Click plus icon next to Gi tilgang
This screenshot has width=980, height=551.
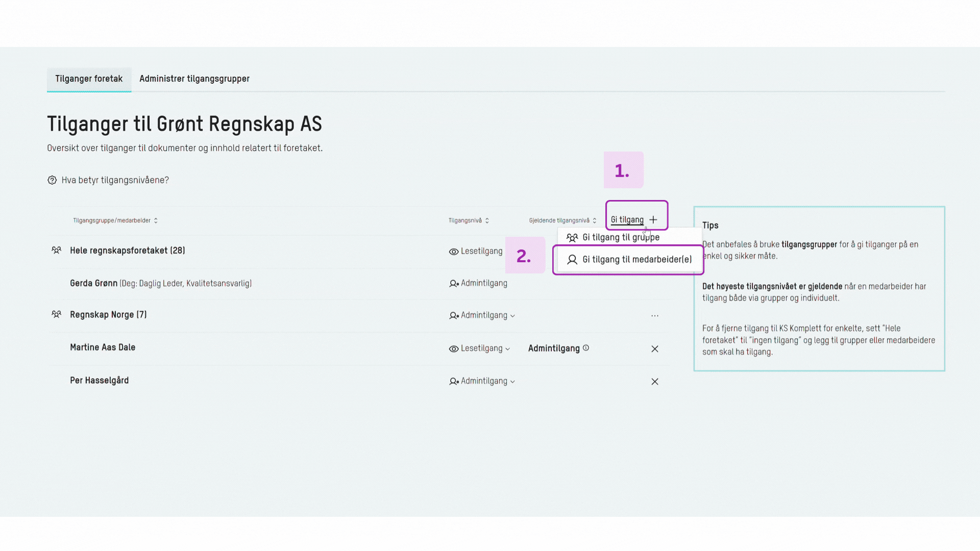tap(653, 220)
